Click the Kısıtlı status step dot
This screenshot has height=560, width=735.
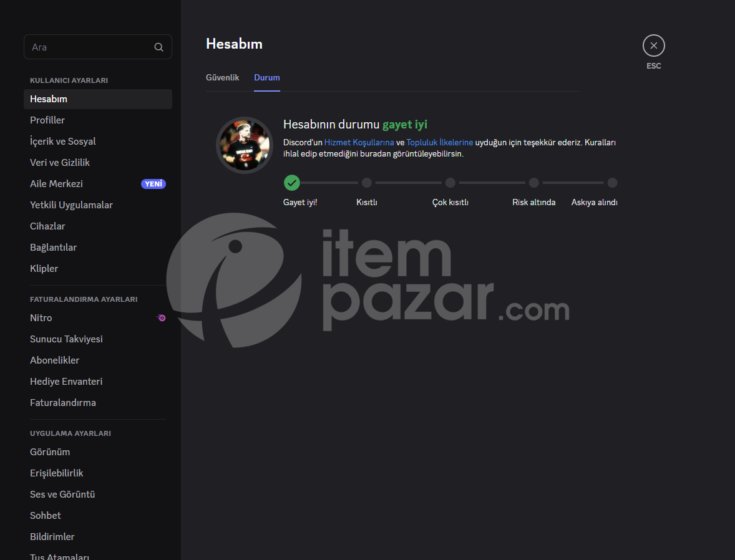coord(366,183)
